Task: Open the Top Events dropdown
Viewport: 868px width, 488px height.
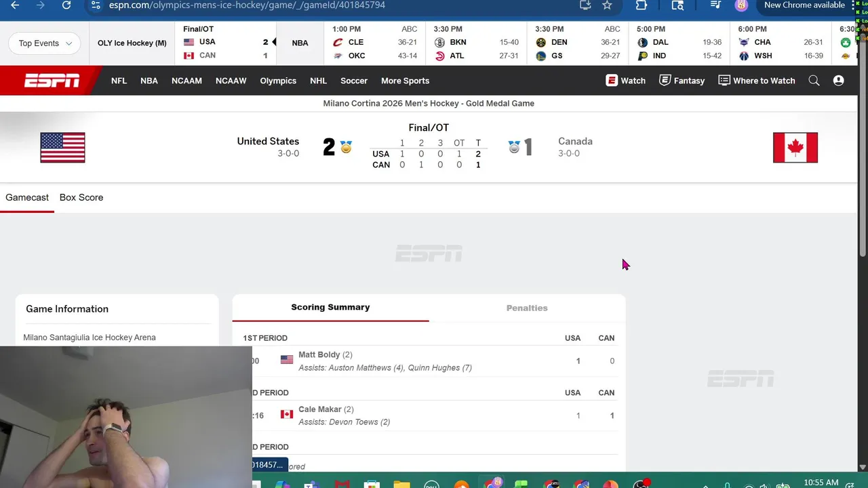Action: point(45,43)
